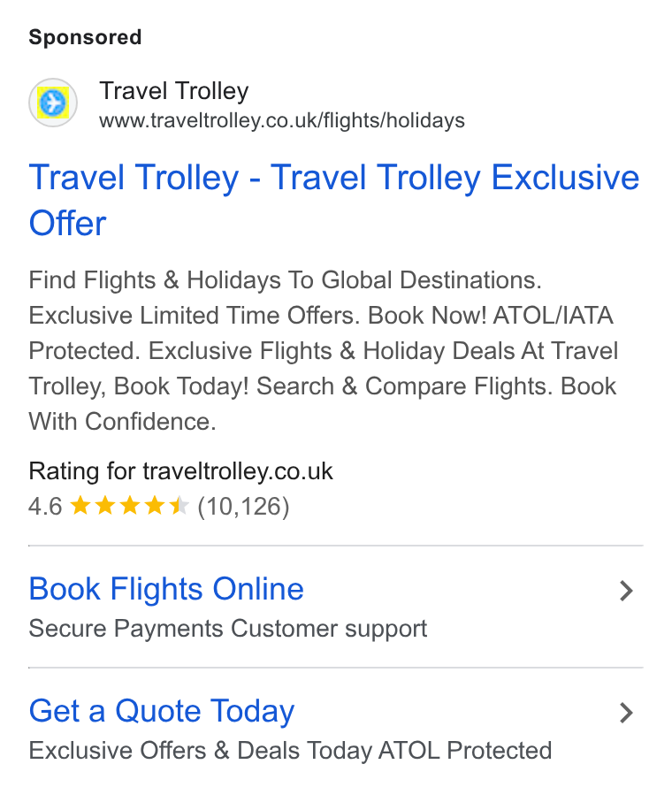
Task: Click the word Offer in the headline
Action: pos(68,223)
